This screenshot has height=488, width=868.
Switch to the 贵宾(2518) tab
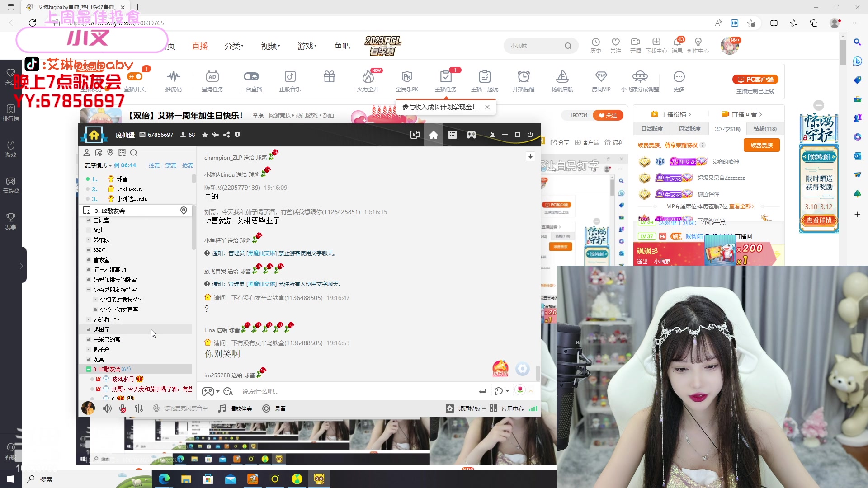727,129
